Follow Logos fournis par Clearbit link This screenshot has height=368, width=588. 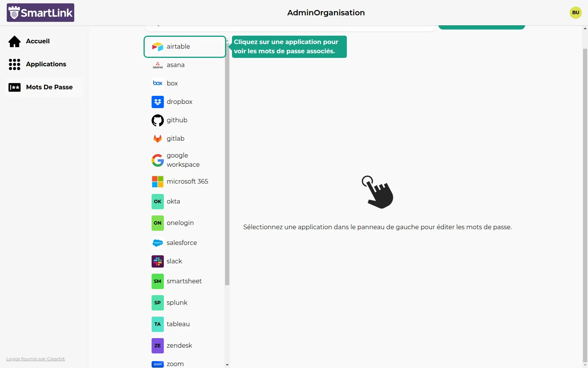[36, 359]
